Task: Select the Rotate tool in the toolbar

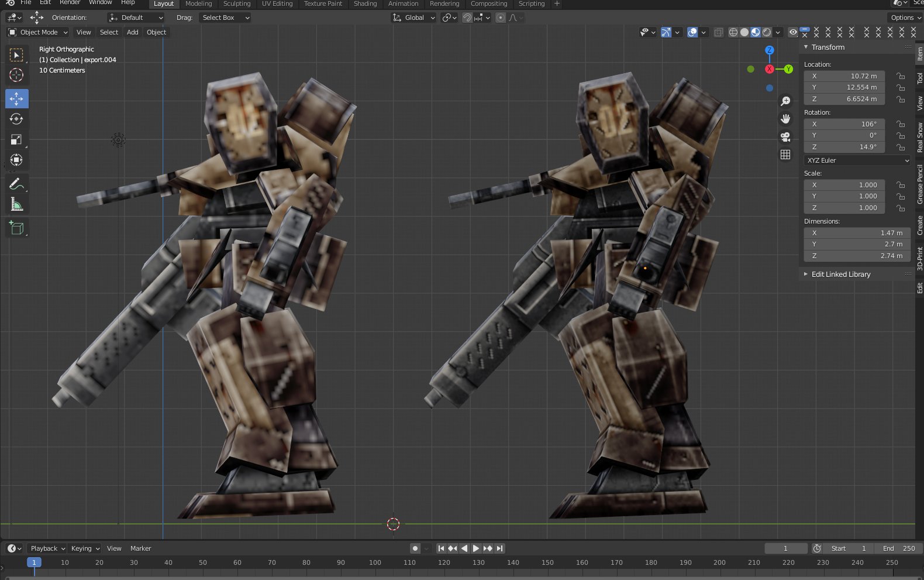Action: [16, 119]
